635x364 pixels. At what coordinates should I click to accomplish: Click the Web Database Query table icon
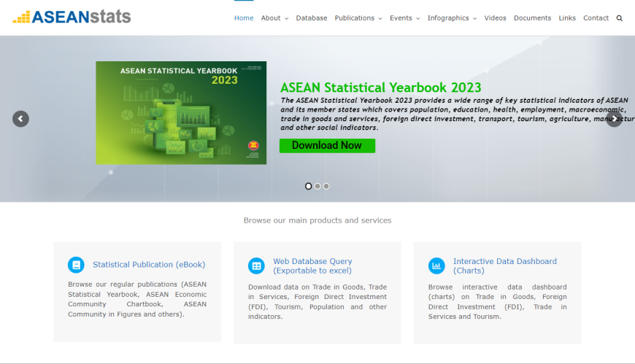(x=256, y=266)
